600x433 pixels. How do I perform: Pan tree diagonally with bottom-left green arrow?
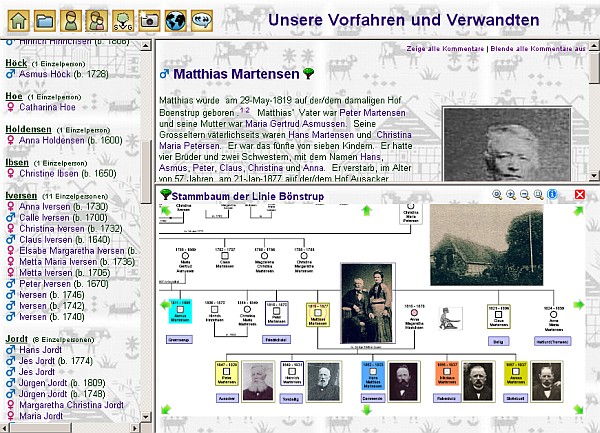[x=166, y=410]
